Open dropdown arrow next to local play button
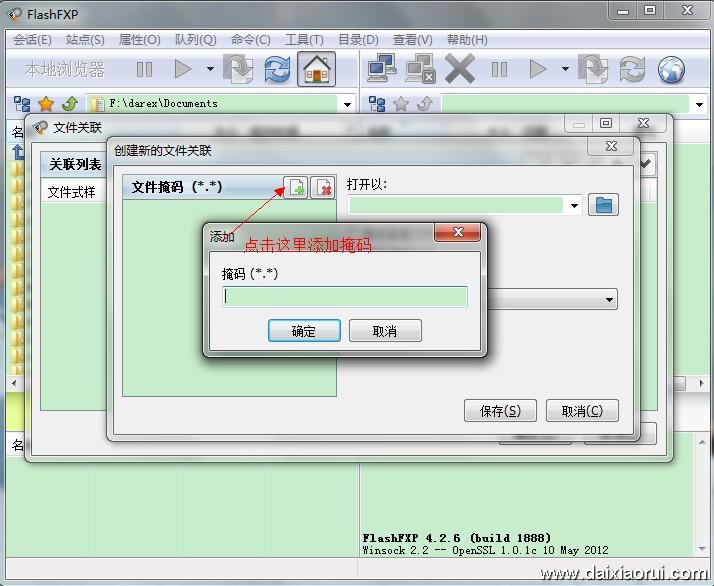Image resolution: width=714 pixels, height=586 pixels. point(210,69)
